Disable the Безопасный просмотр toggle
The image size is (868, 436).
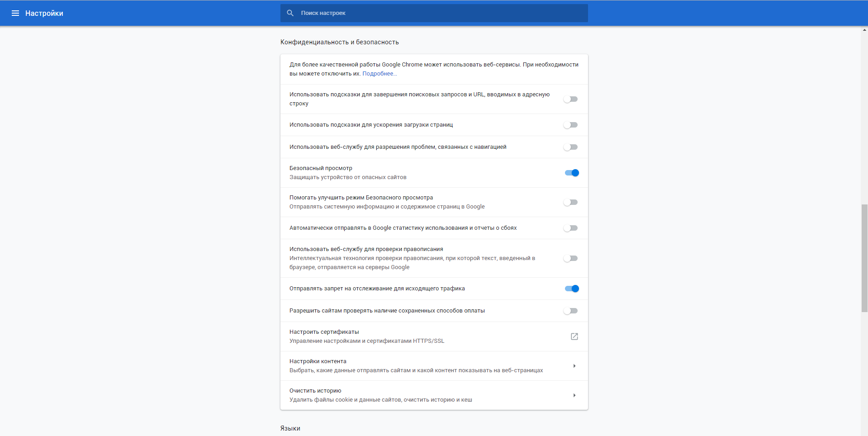(572, 173)
